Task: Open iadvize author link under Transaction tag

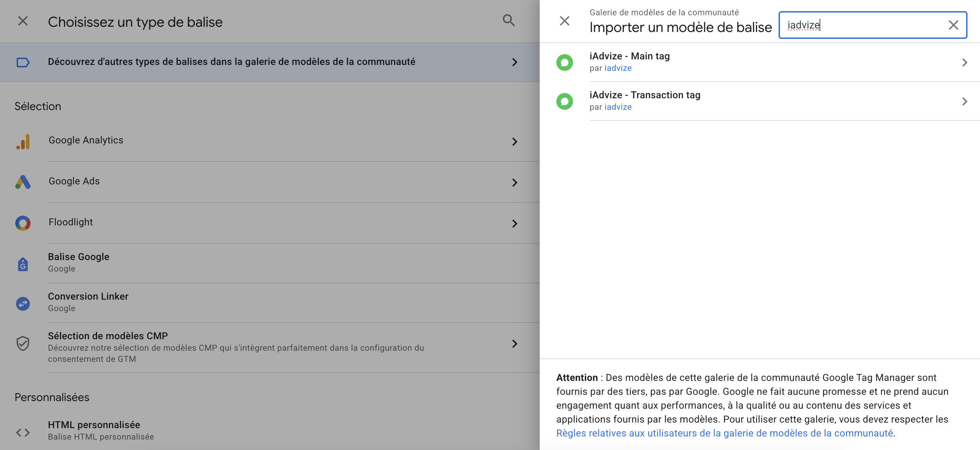Action: click(618, 107)
